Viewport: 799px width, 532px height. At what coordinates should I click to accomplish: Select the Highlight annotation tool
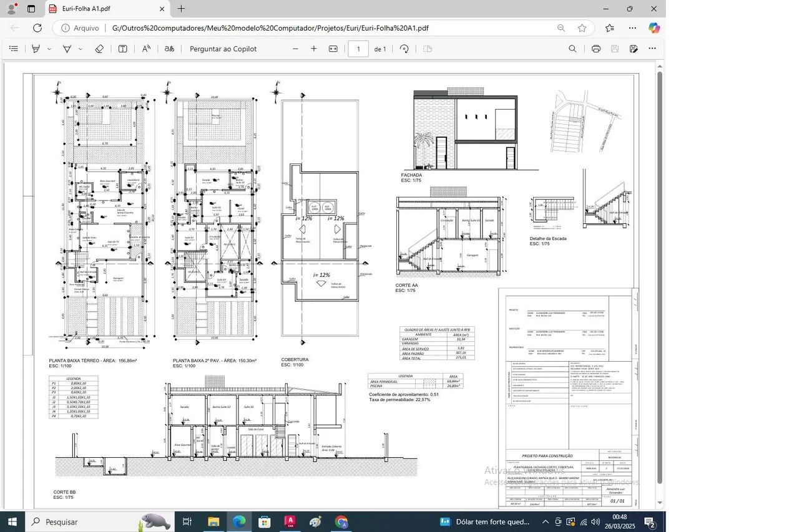click(x=35, y=48)
